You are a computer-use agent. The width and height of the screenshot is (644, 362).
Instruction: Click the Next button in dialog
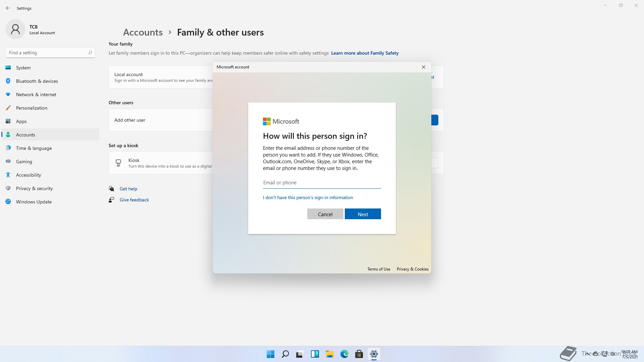click(x=363, y=214)
